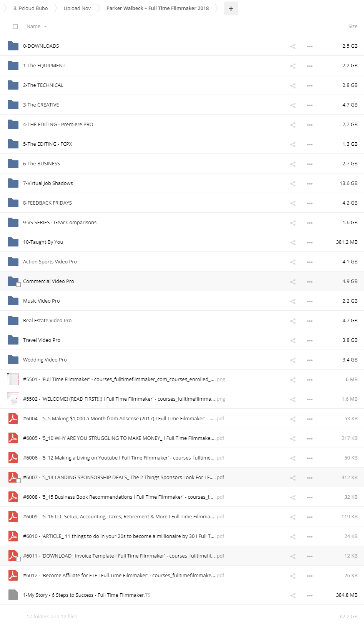Open #6006 Making a Living on Youtube pdf

click(123, 458)
